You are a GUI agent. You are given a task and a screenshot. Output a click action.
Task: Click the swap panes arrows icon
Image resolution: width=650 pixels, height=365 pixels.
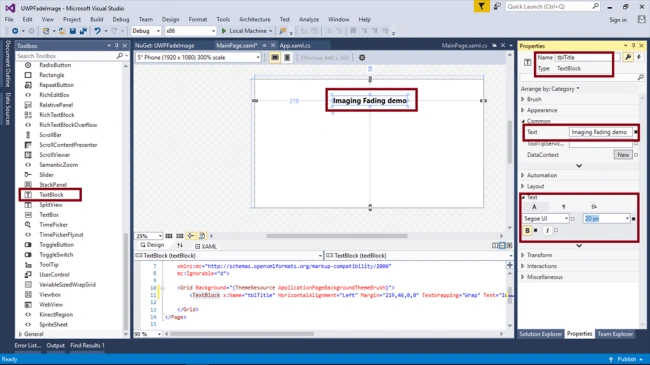pos(180,246)
